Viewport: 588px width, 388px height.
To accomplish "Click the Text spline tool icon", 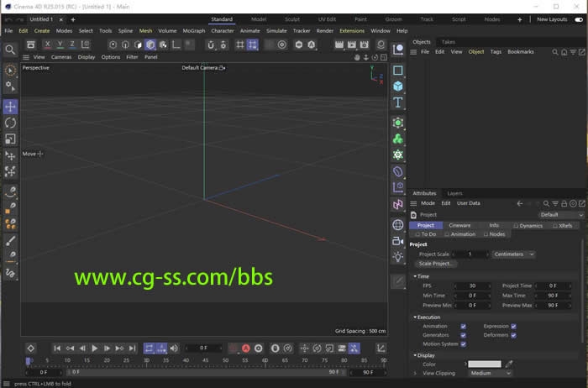I will [x=398, y=102].
